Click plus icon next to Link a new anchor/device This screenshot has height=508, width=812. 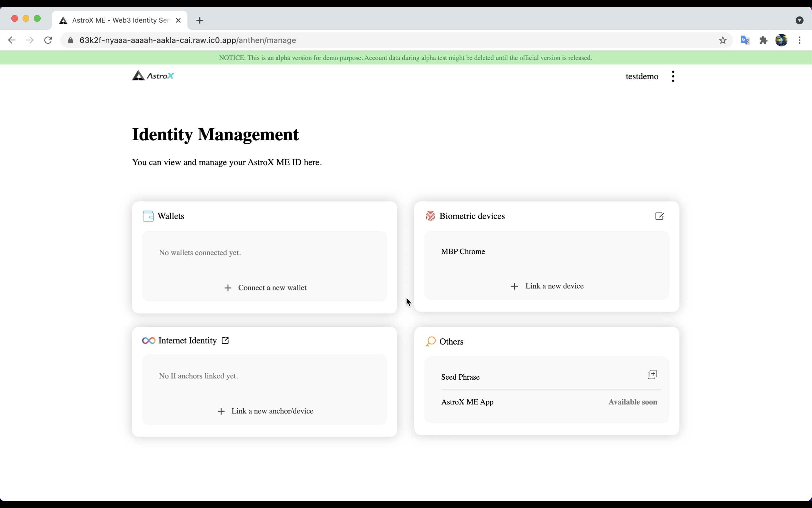pos(221,411)
